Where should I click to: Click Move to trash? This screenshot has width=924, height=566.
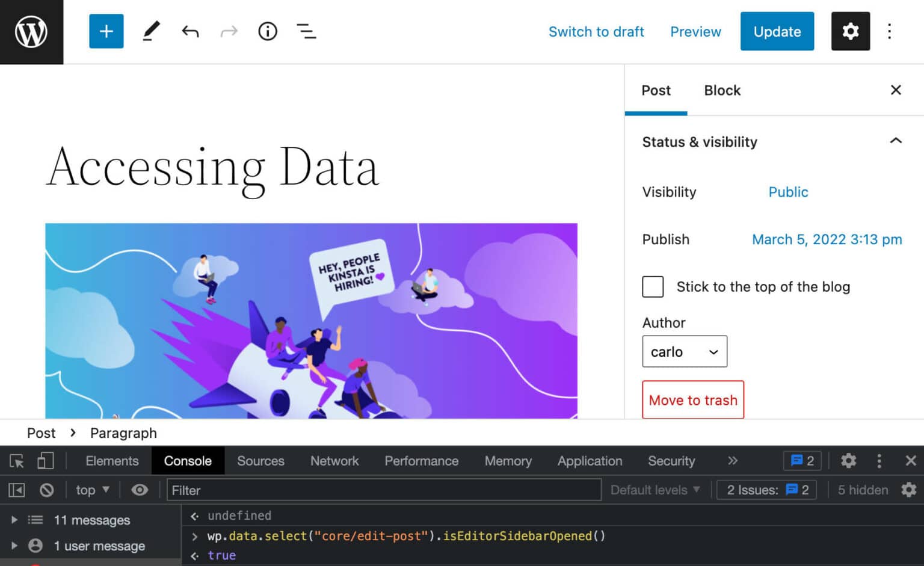coord(692,400)
